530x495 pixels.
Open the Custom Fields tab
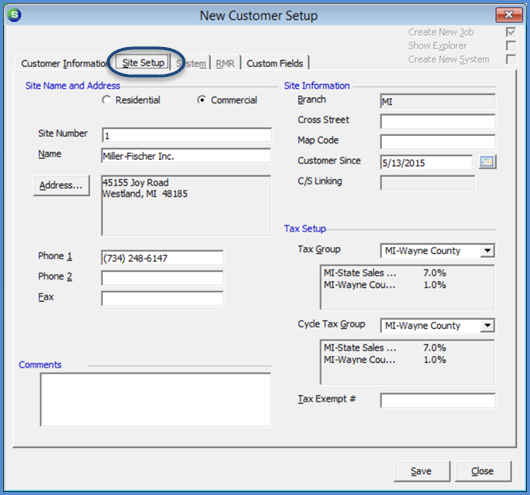(x=274, y=63)
